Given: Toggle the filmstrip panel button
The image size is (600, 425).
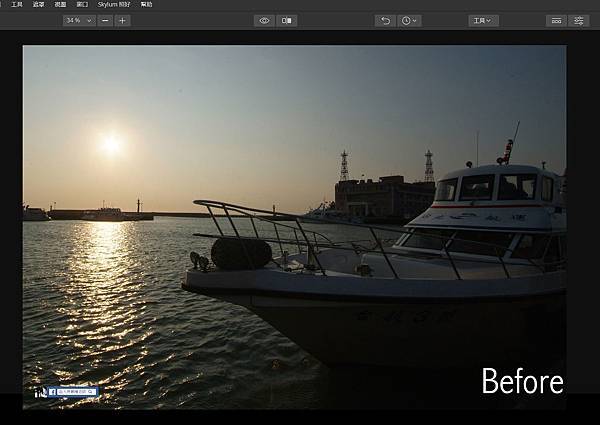Looking at the screenshot, I should (x=556, y=21).
